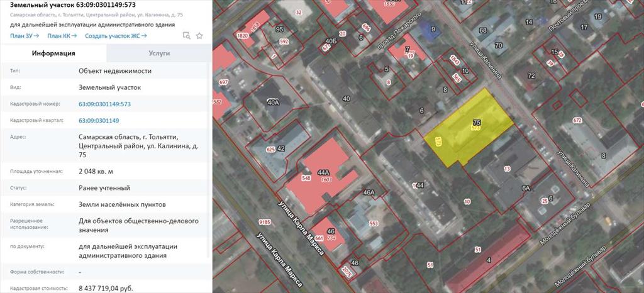Switch to the Услуги tab

coord(159,53)
